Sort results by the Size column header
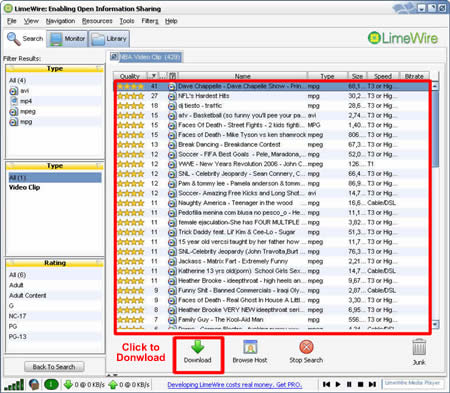This screenshot has height=393, width=450. pyautogui.click(x=357, y=76)
